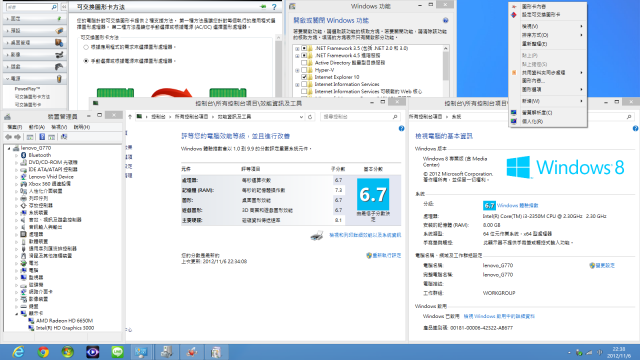Image resolution: width=640 pixels, height=360 pixels.
Task: Select Intel(R) HD Graphics 3000 tree entry
Action: pyautogui.click(x=65, y=328)
